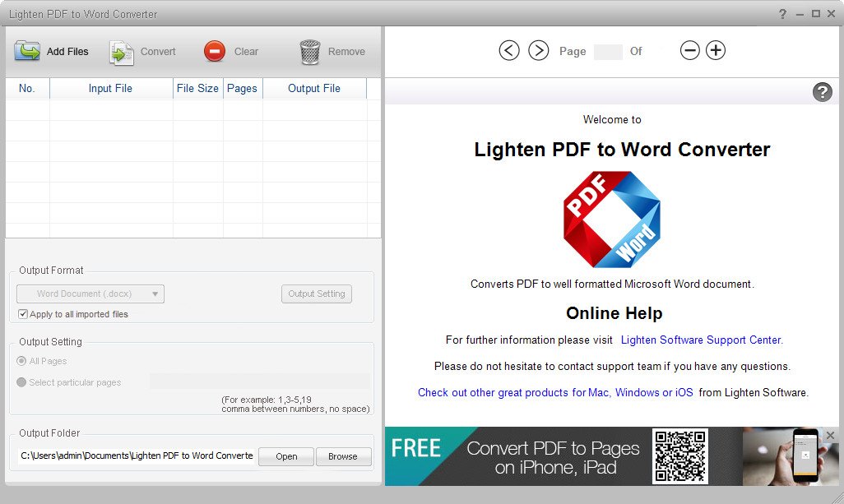Click the 'File Size' column header
Image resolution: width=844 pixels, height=504 pixels.
197,88
